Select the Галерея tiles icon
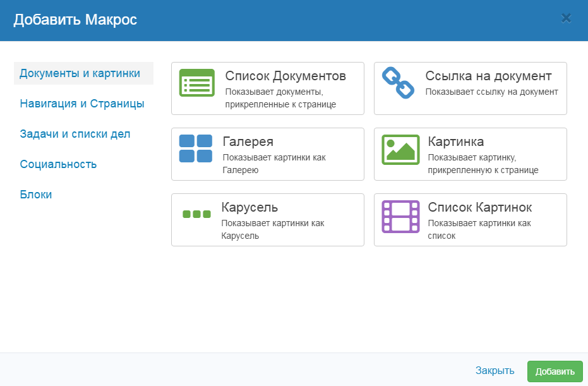Viewport: 588px width, 386px height. [196, 148]
